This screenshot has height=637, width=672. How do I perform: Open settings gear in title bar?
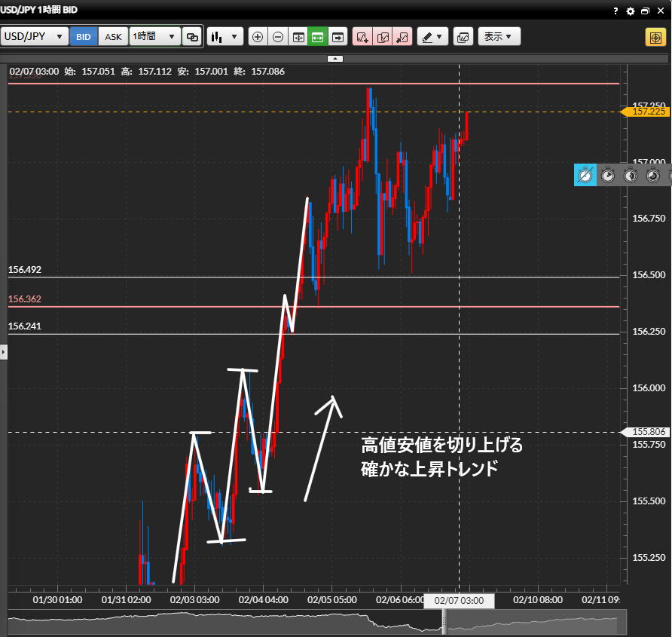pos(631,11)
